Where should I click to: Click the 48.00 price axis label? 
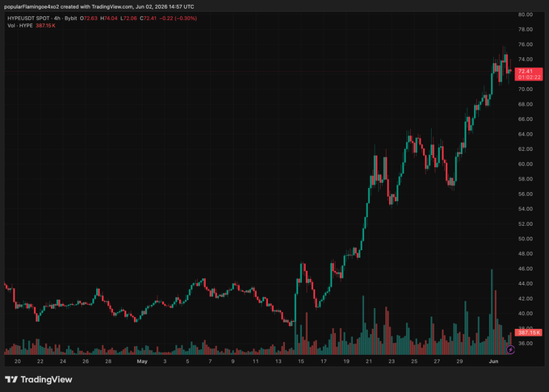tap(526, 254)
